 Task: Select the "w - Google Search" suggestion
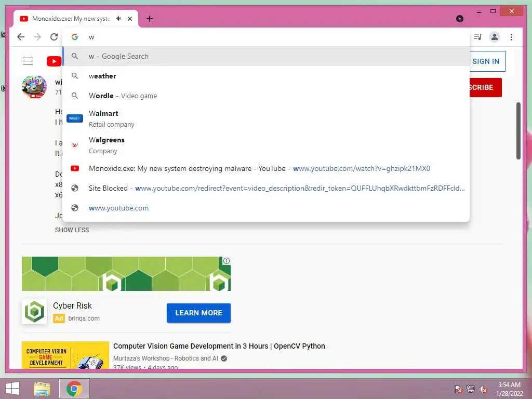[267, 56]
